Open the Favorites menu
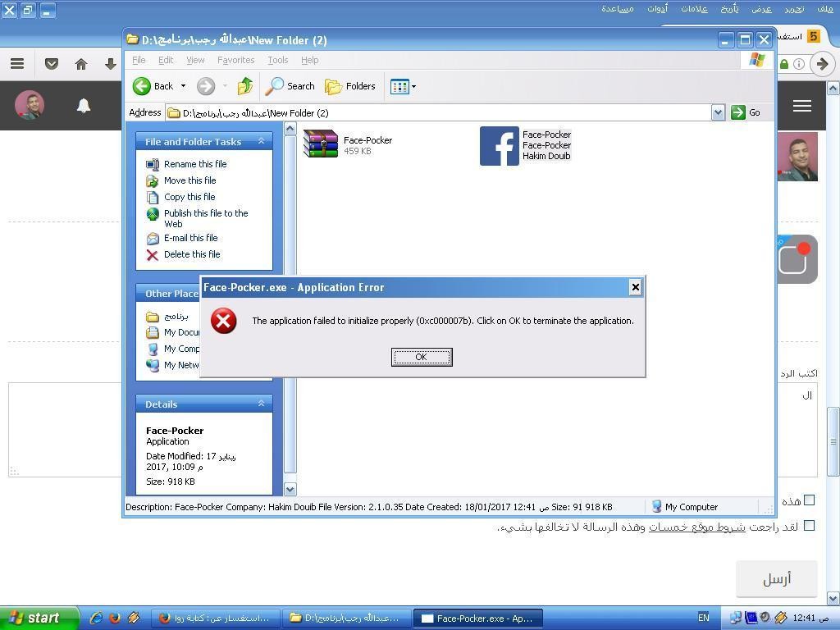Image resolution: width=840 pixels, height=630 pixels. tap(235, 60)
